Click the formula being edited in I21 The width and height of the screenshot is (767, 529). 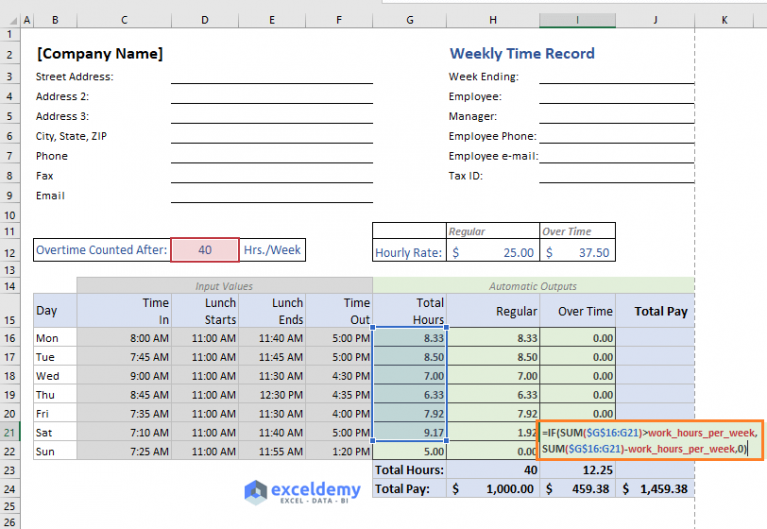click(x=650, y=440)
